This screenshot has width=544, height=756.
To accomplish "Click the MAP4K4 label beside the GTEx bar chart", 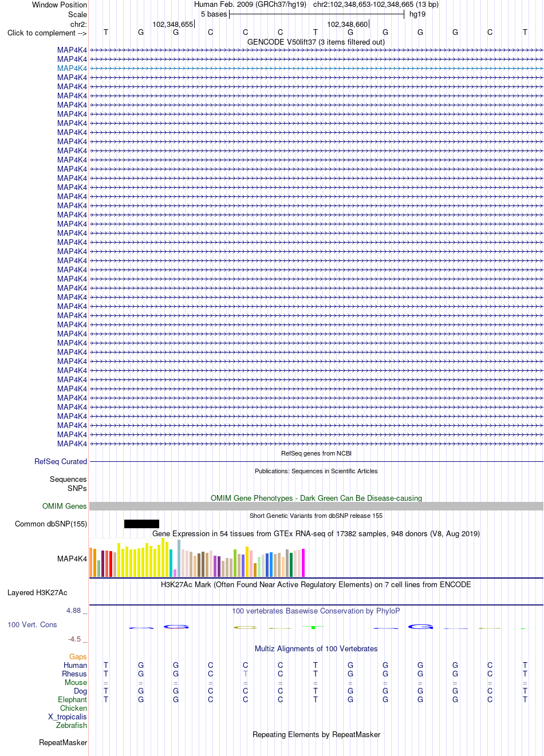I will (x=72, y=559).
